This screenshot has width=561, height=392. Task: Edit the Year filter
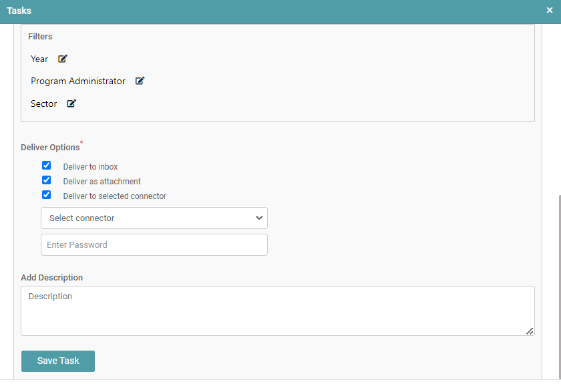tap(63, 59)
